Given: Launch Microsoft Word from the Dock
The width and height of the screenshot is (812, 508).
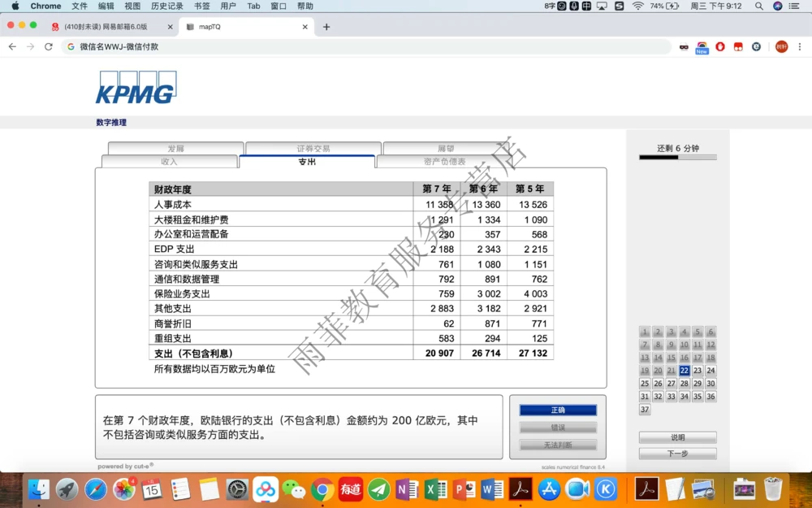Looking at the screenshot, I should (490, 489).
